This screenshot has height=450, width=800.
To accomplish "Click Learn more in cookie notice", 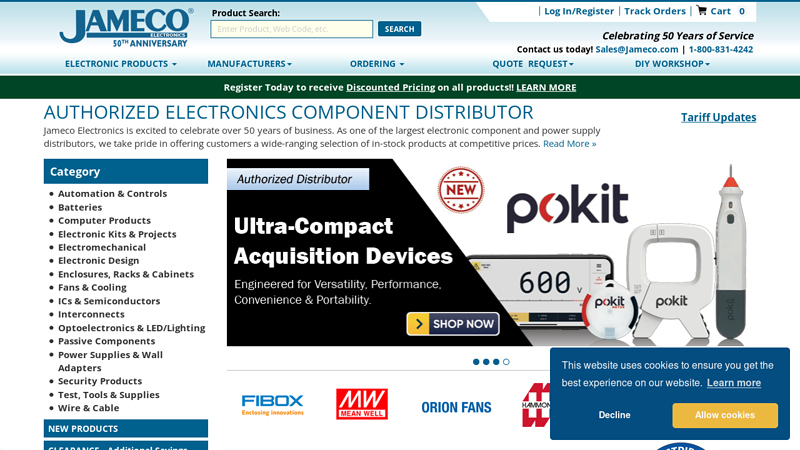I will click(734, 383).
